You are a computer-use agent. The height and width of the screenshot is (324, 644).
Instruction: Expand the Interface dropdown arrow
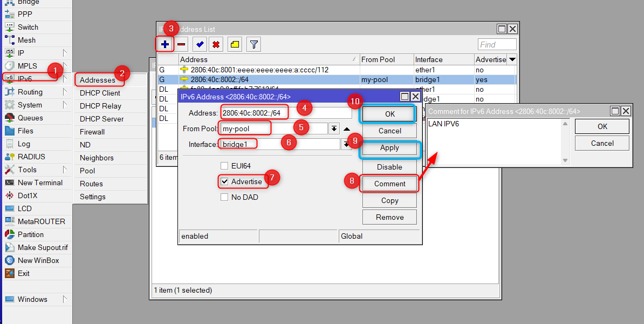pos(346,144)
